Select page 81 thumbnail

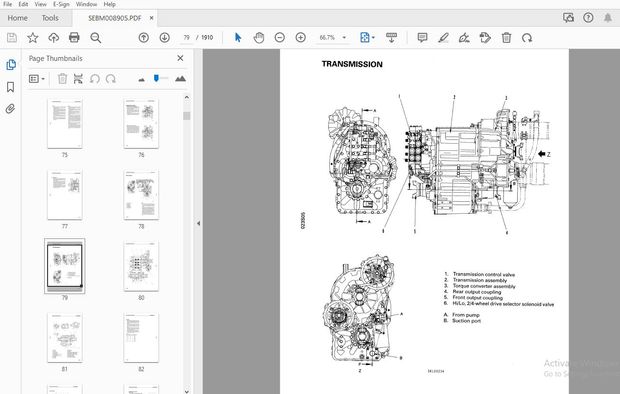click(x=65, y=337)
